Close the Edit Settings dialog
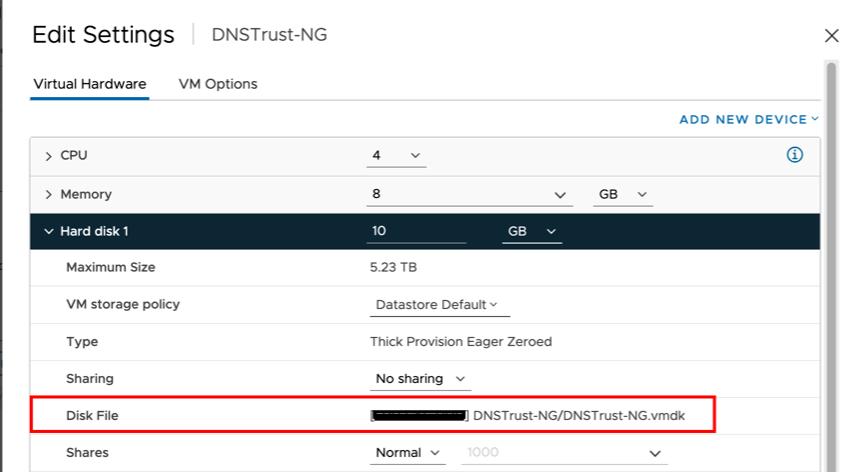This screenshot has width=863, height=472. point(831,36)
